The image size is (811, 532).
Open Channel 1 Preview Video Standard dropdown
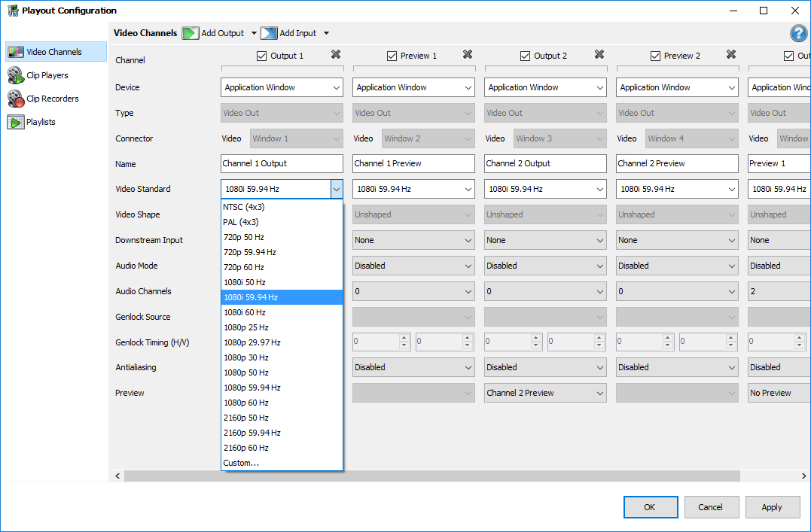[x=413, y=189]
